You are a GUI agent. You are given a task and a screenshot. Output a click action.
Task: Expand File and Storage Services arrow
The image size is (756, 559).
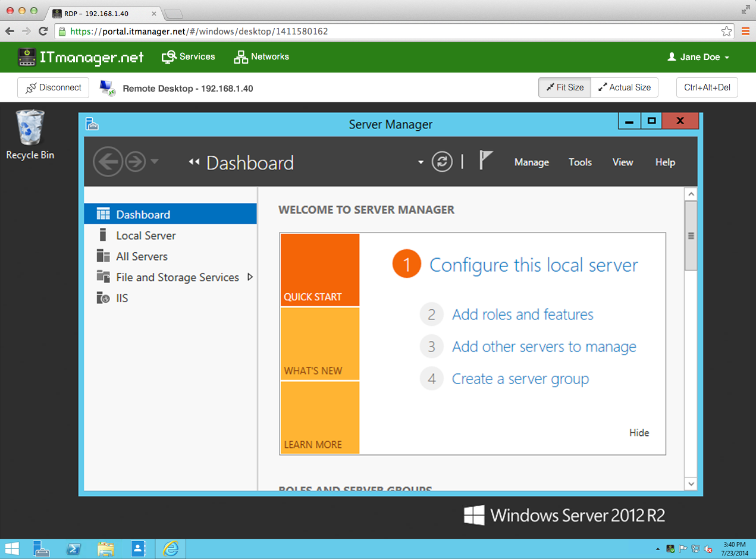click(x=250, y=277)
